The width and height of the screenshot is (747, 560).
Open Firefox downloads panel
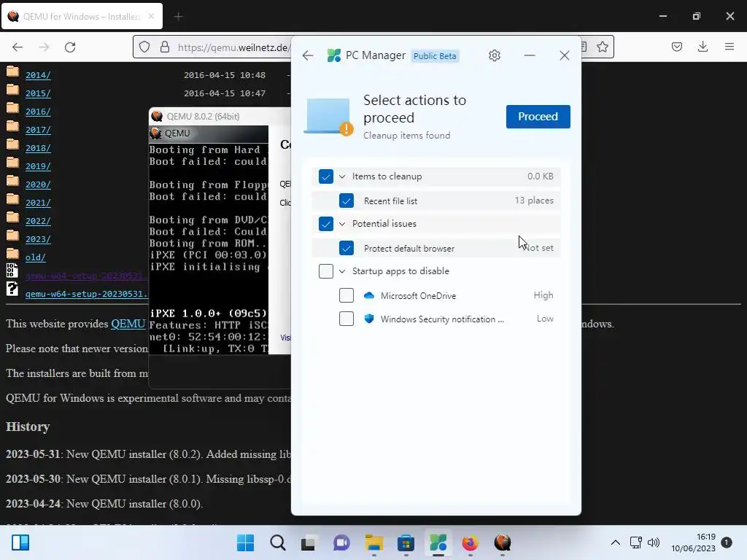703,47
